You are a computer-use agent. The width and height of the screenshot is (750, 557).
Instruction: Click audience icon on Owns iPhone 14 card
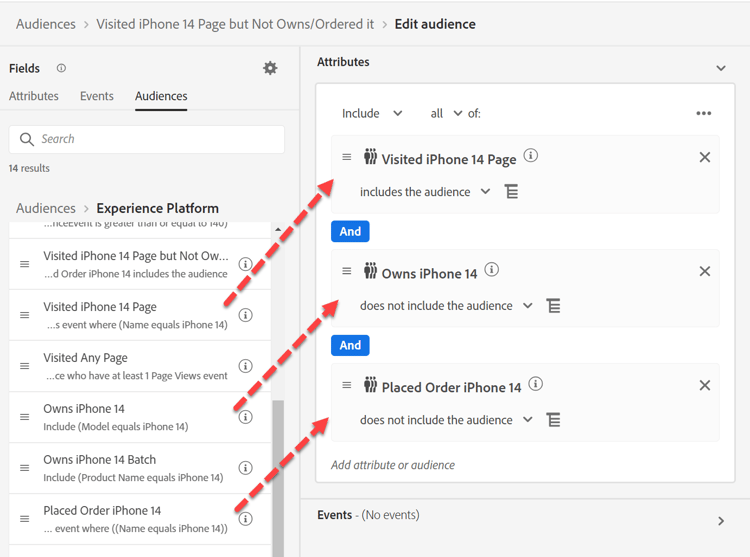tap(370, 271)
